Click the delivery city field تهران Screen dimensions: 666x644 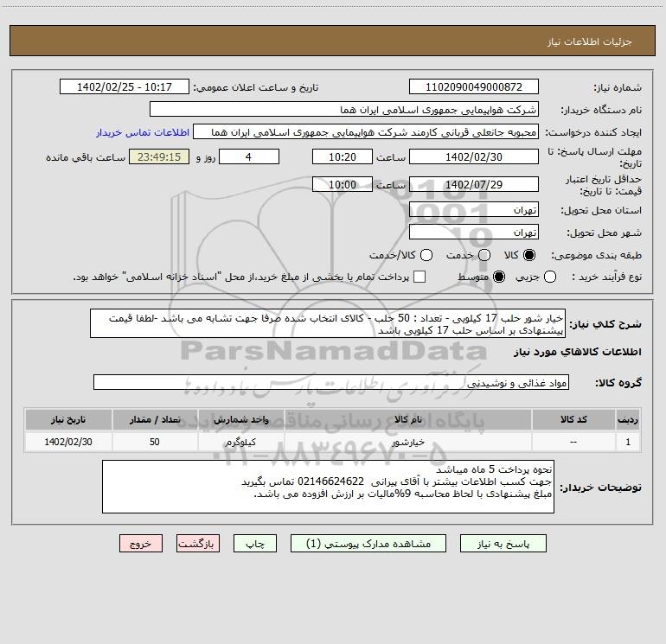tap(474, 233)
